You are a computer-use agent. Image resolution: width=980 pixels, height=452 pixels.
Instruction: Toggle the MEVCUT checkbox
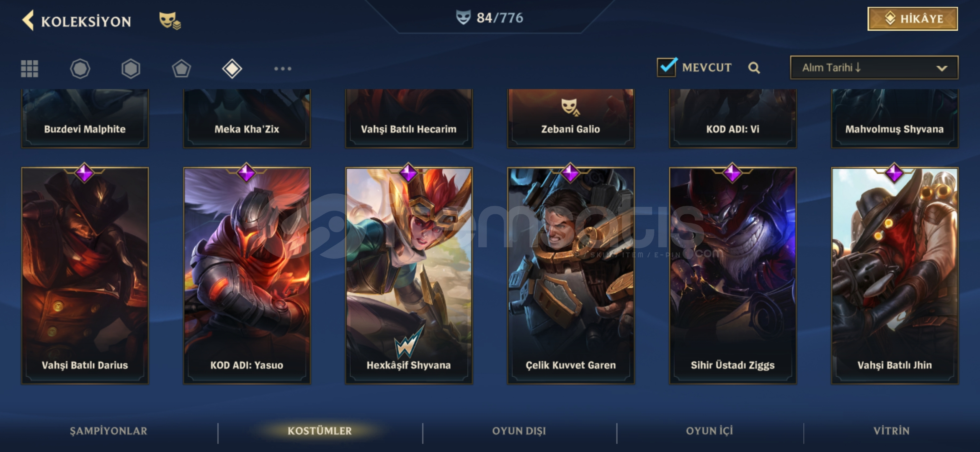click(667, 67)
